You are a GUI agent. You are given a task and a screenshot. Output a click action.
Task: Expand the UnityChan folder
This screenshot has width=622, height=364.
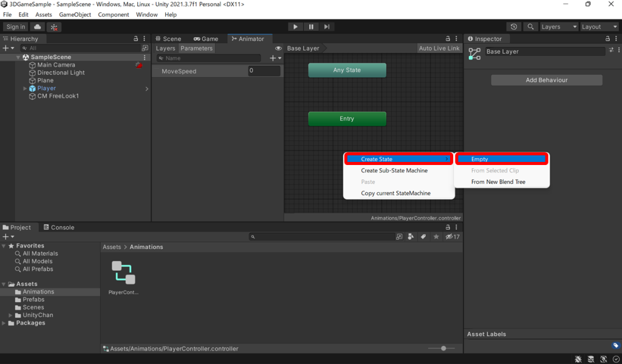(x=10, y=315)
